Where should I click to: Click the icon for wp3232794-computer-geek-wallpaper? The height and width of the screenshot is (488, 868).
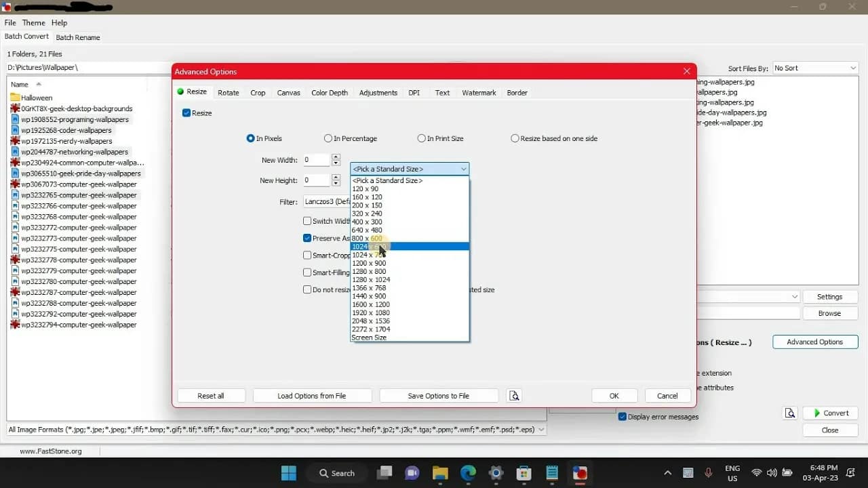coord(14,325)
